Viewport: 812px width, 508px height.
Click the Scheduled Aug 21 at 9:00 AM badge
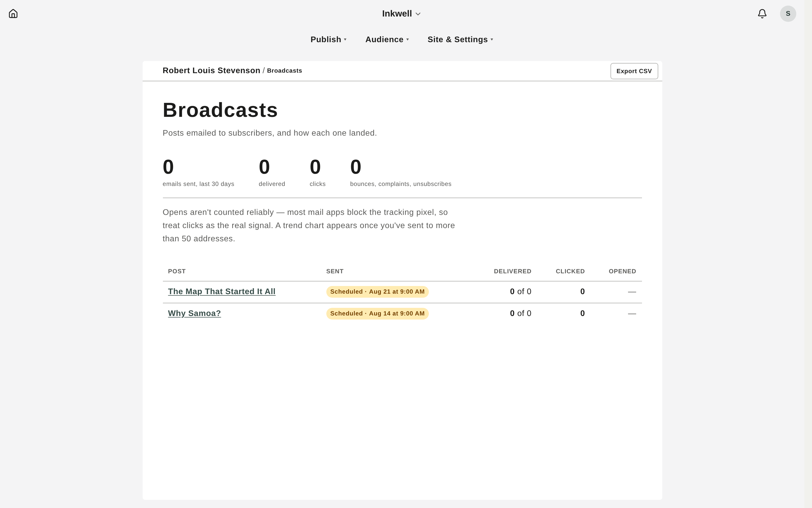(378, 292)
